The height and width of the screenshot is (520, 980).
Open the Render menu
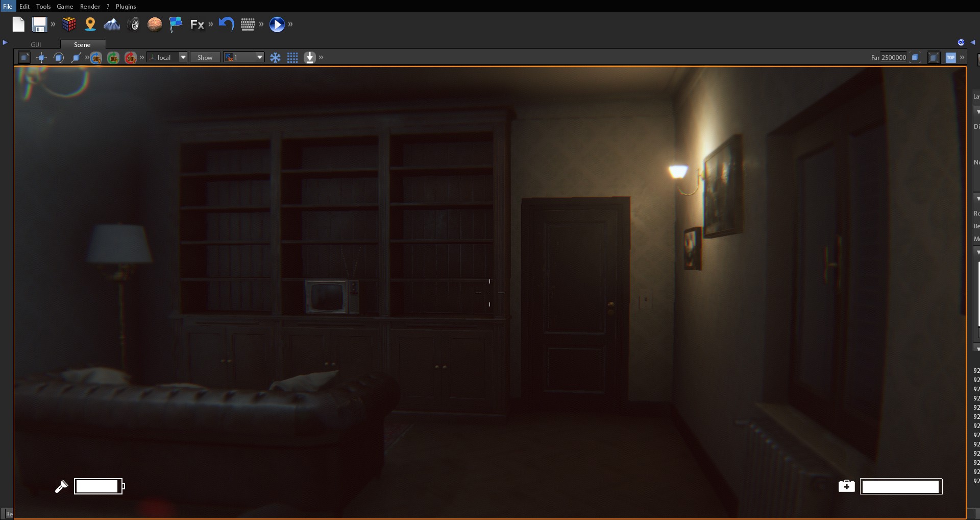[90, 6]
